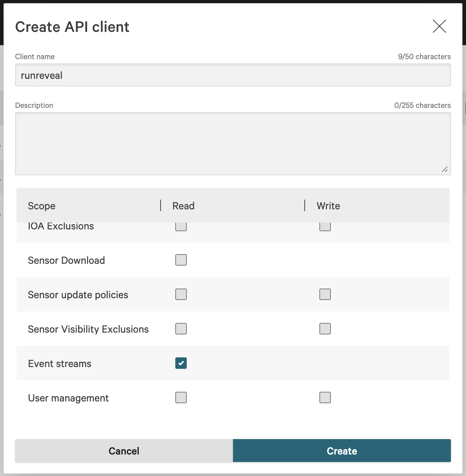Check the Sensor Download Read box

pyautogui.click(x=181, y=260)
